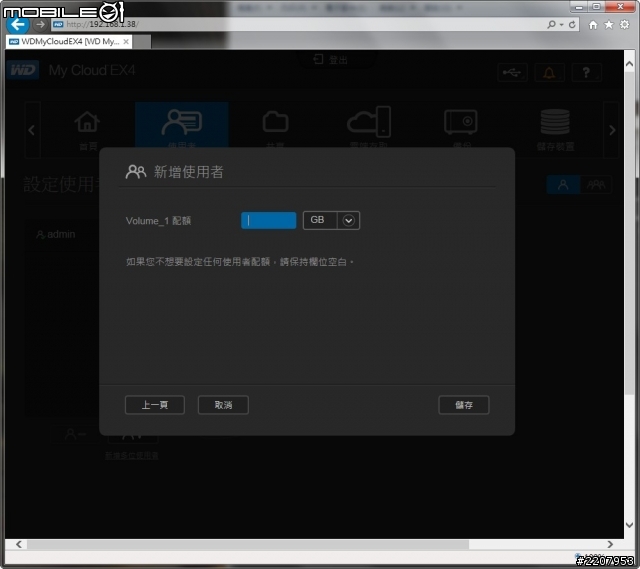
Task: Click the address bar search magnifier icon
Action: point(551,24)
